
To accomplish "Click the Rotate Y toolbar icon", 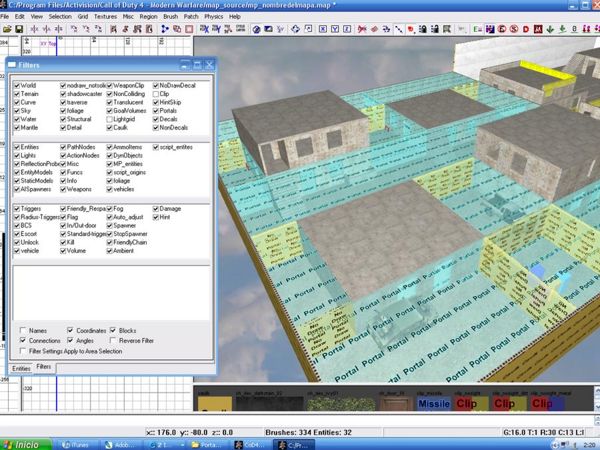I will [86, 29].
